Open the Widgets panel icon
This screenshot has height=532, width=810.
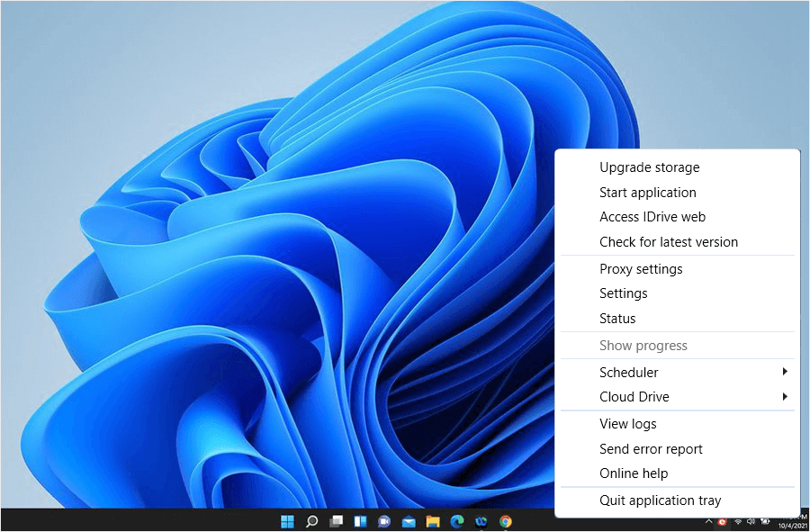point(360,521)
